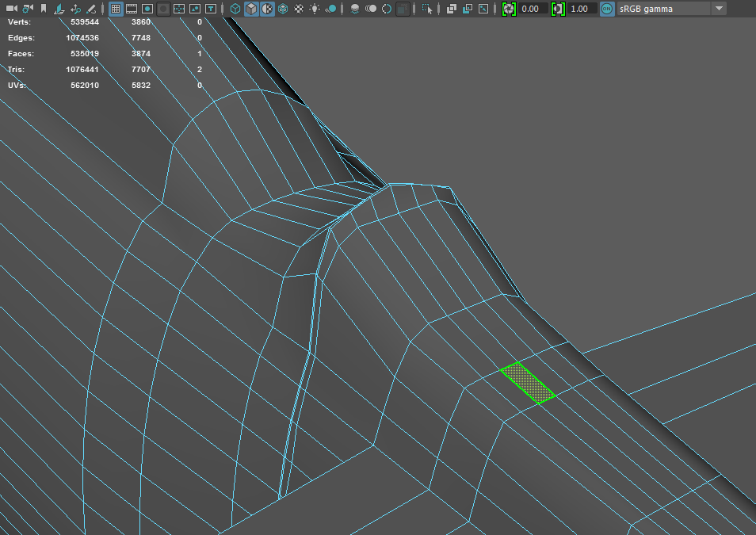
Task: Activate the 2D Pan/Zoom tool
Action: 74,8
